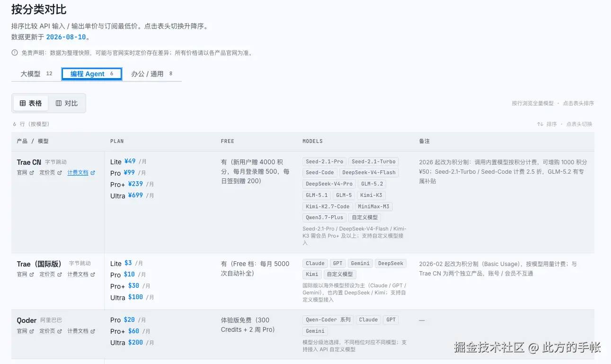
Task: Click the Seed-2.1-Pro model tag
Action: 324,161
